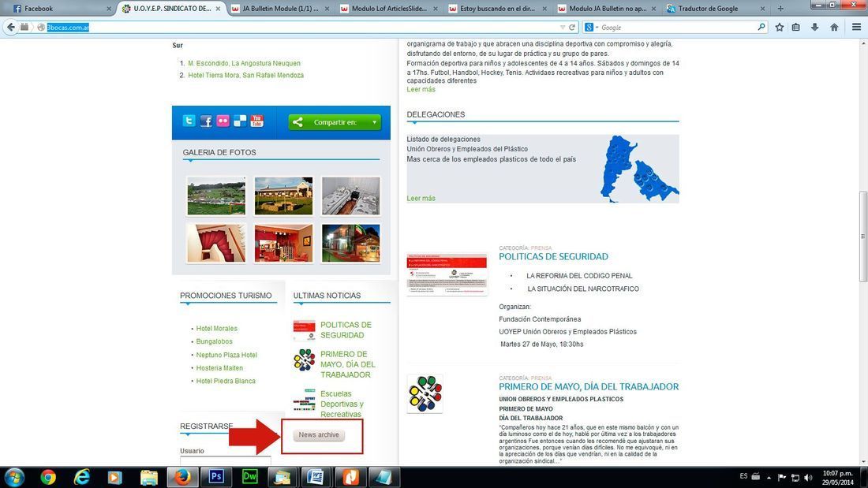This screenshot has height=488, width=868.
Task: Click the News archive button
Action: point(319,435)
